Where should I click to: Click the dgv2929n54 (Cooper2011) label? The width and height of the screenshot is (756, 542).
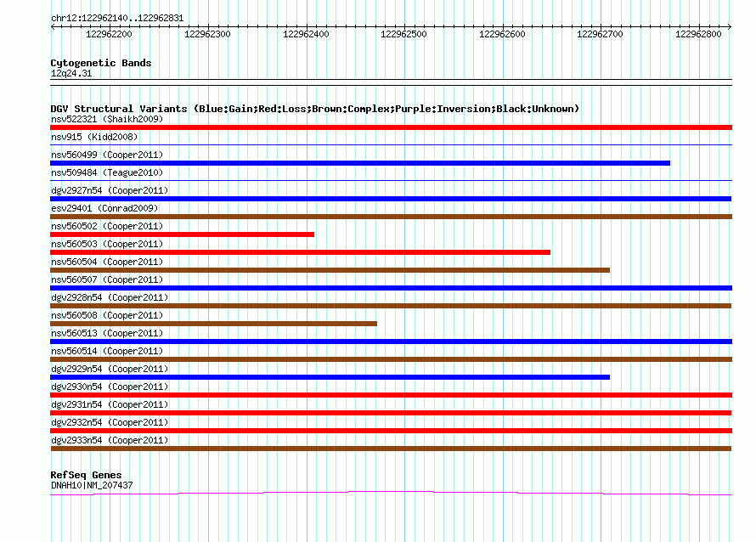point(110,369)
